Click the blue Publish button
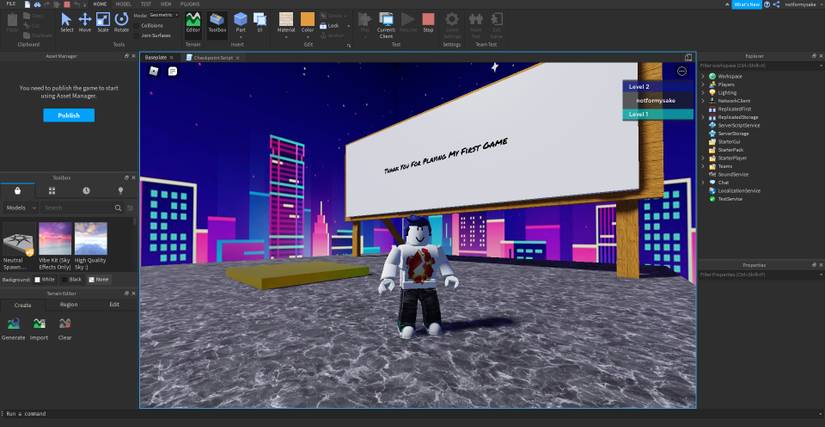The height and width of the screenshot is (427, 825). (x=69, y=115)
